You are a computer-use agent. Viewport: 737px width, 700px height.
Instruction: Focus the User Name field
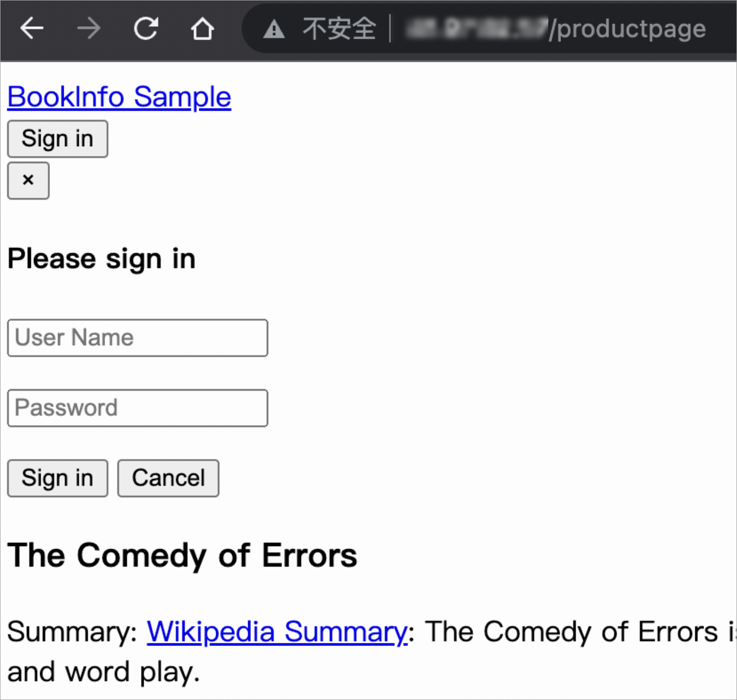pyautogui.click(x=137, y=338)
